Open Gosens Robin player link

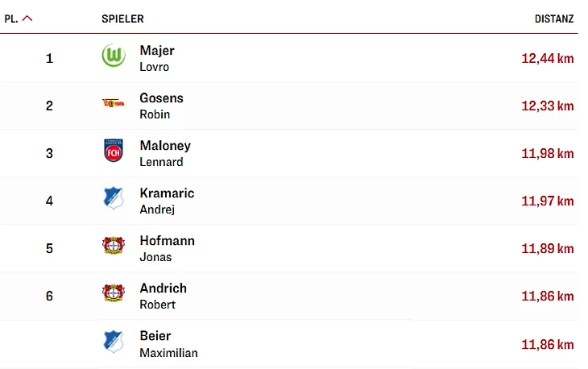162,106
